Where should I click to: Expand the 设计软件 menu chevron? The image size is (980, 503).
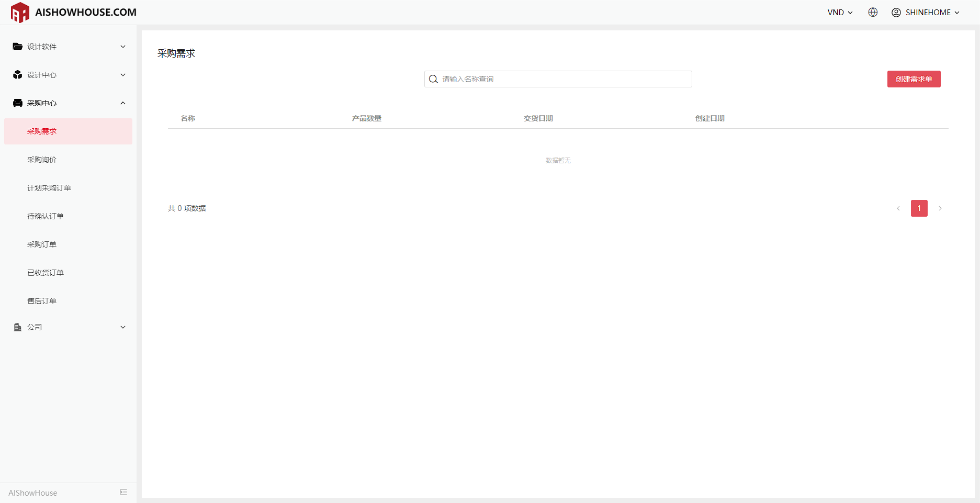click(x=123, y=47)
